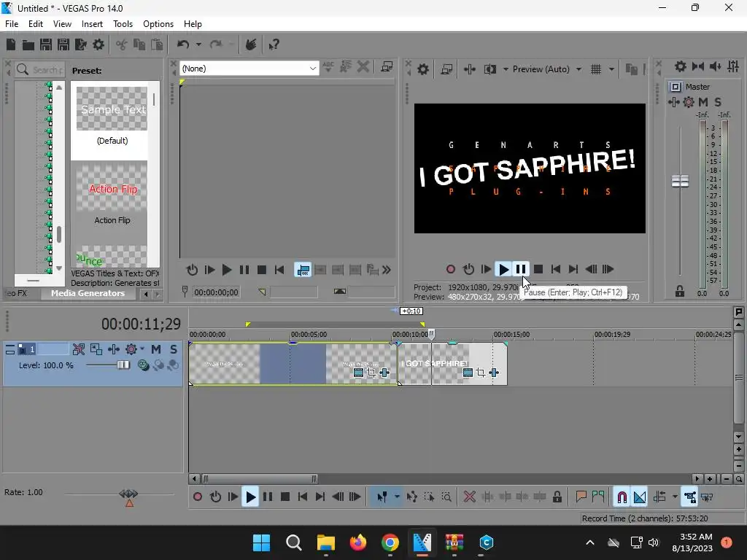
Task: Expand track 1 automation settings arrow
Action: [x=142, y=349]
